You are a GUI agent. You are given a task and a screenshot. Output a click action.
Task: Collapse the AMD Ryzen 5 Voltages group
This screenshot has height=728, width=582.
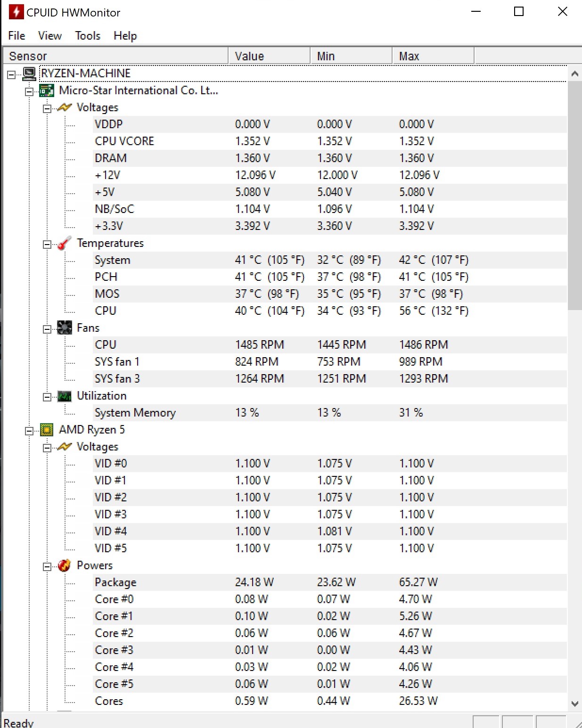(x=47, y=448)
